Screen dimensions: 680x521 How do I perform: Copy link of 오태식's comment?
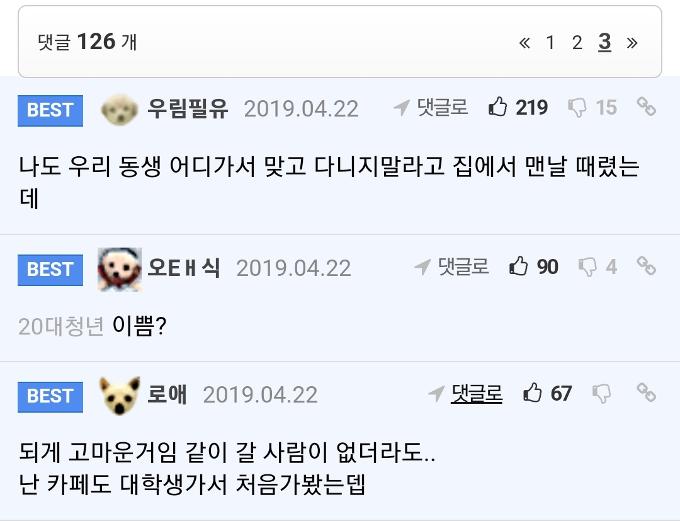[x=647, y=266]
